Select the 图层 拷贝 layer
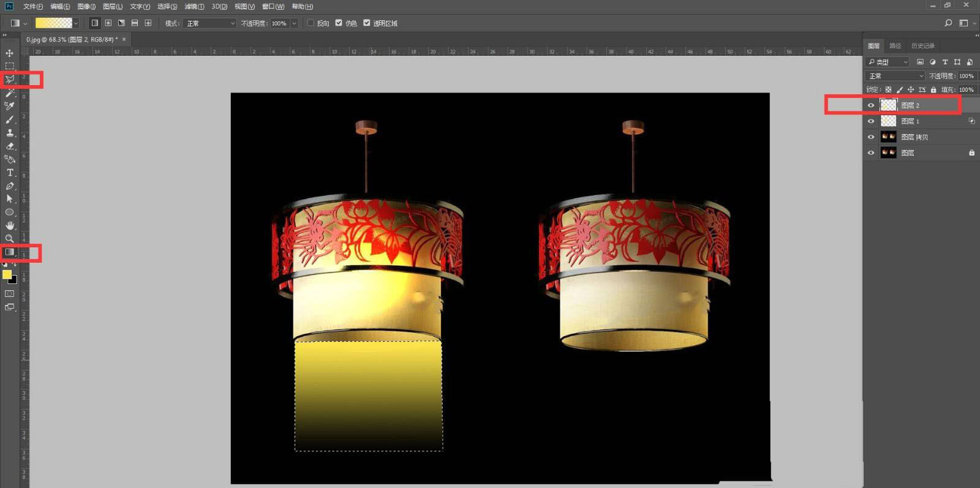 click(x=914, y=137)
